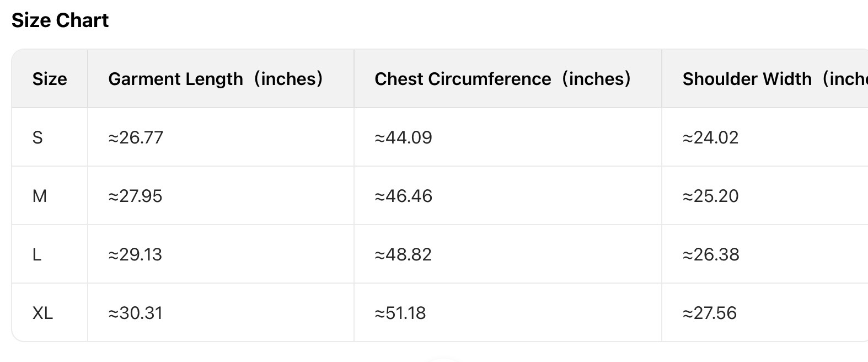The width and height of the screenshot is (868, 362).
Task: Select the L size row label
Action: coord(37,254)
